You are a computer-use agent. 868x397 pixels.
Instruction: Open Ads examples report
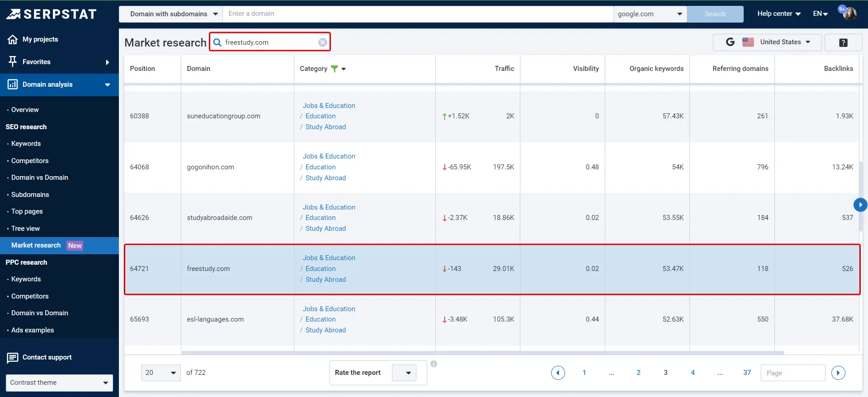(x=33, y=330)
